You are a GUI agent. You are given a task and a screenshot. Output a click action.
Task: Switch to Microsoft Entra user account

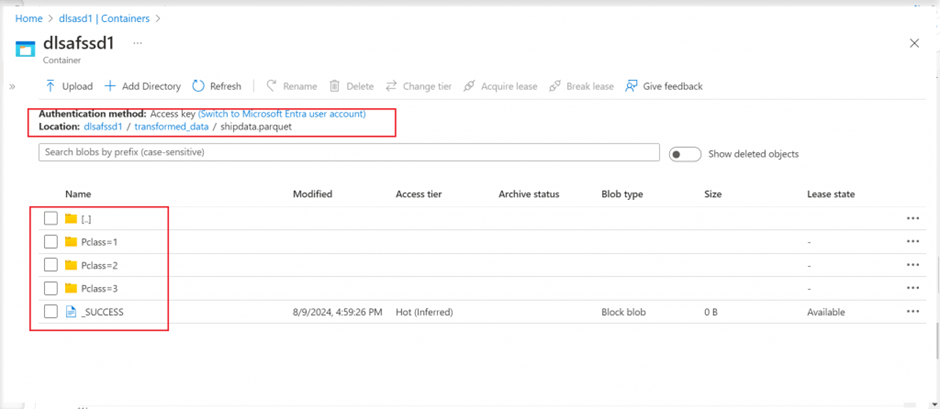pos(282,114)
